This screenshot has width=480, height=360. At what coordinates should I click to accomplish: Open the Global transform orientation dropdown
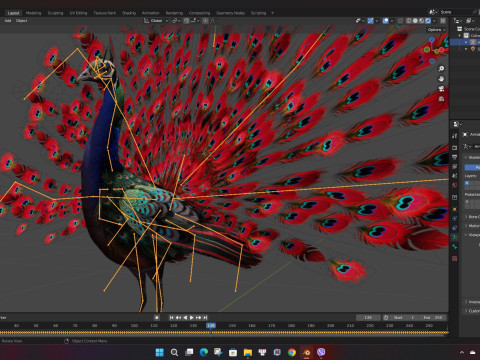[156, 21]
